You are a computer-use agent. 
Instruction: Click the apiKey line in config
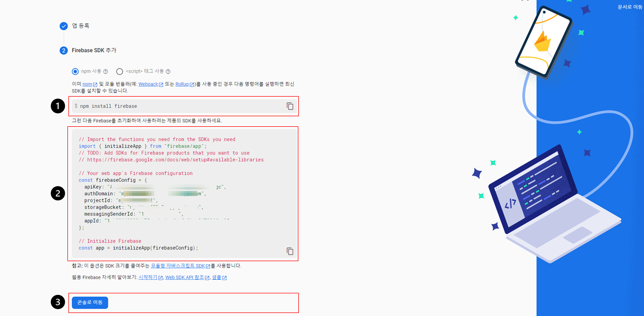pos(155,187)
